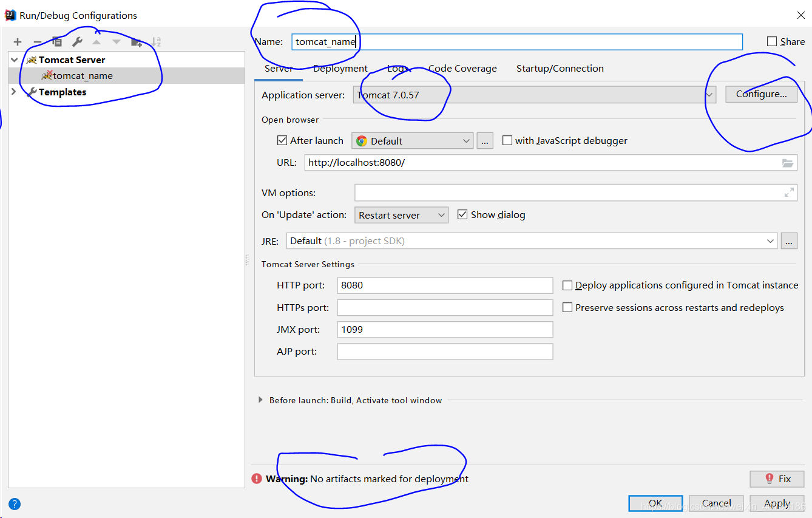
Task: Open the Application server dropdown
Action: (x=535, y=95)
